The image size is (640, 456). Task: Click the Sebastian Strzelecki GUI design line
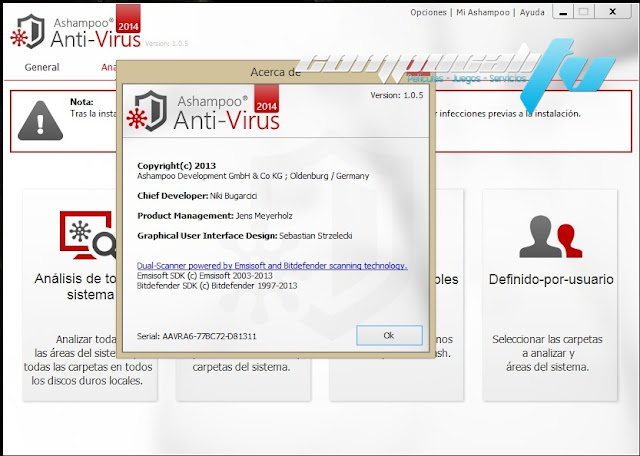pos(244,236)
